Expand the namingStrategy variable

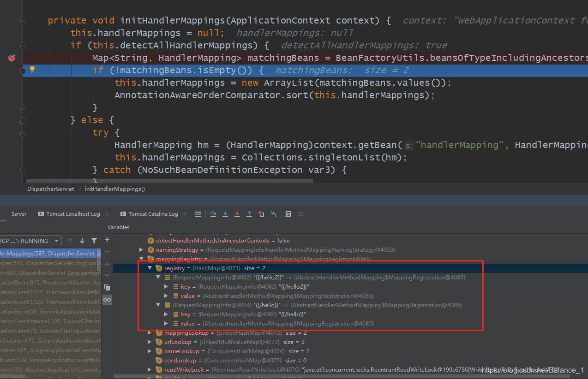(141, 249)
